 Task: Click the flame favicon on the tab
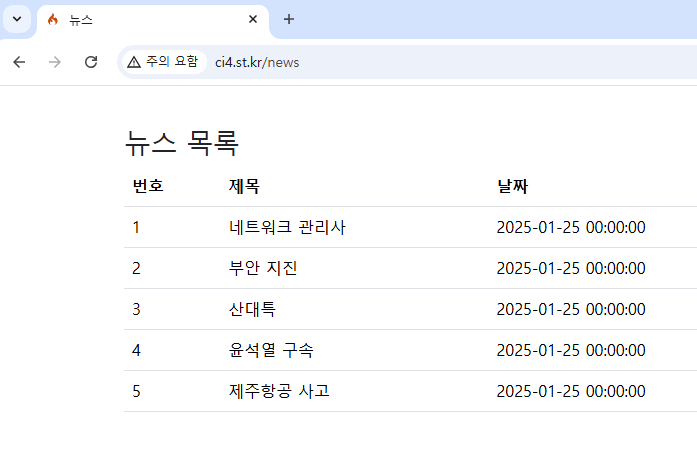53,19
